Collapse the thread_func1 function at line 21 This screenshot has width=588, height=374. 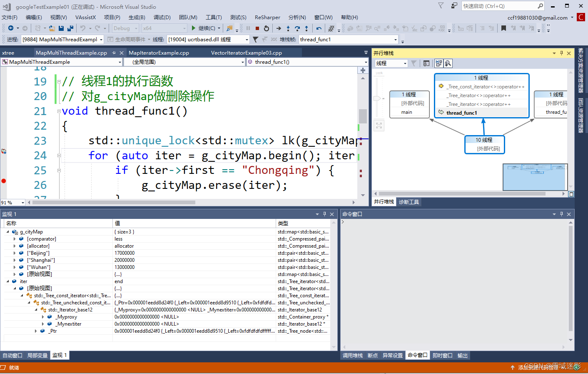point(59,111)
